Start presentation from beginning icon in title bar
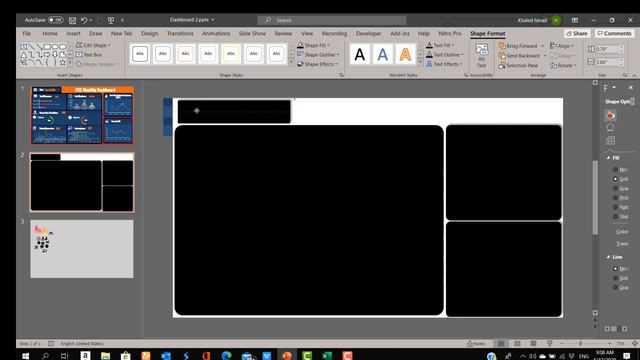Screen dimensions: 640x360 tap(111, 20)
